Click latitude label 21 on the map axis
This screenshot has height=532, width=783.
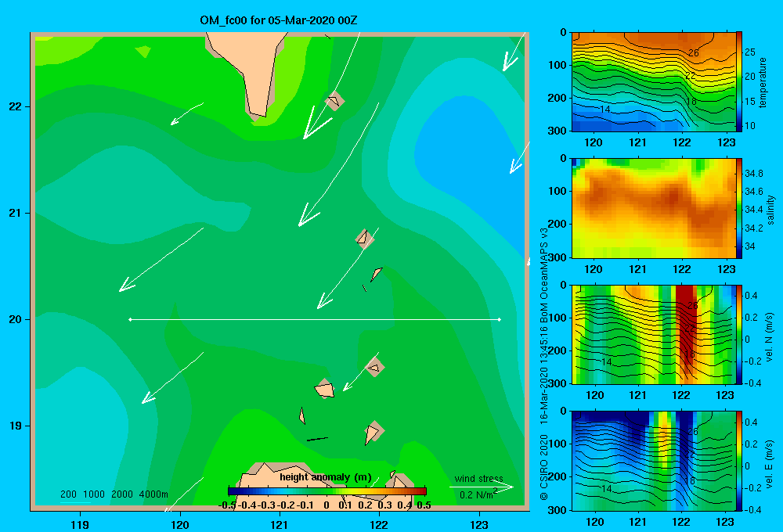click(x=16, y=213)
